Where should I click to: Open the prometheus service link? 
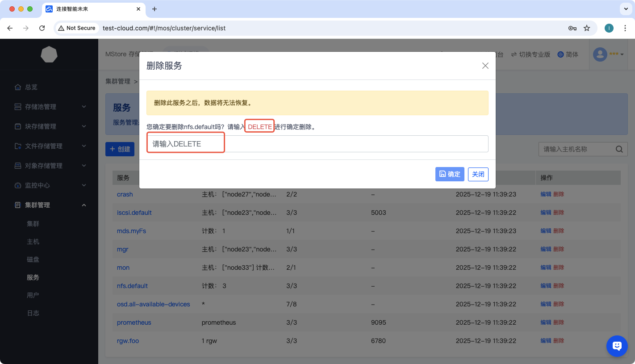(134, 322)
